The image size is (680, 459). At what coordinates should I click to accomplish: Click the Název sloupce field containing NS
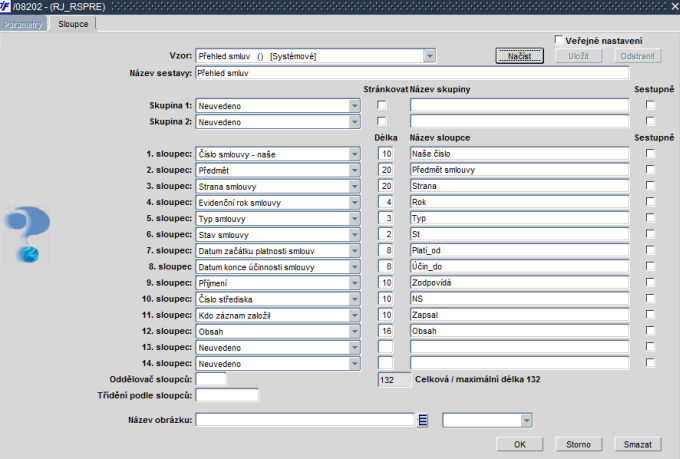coord(520,298)
